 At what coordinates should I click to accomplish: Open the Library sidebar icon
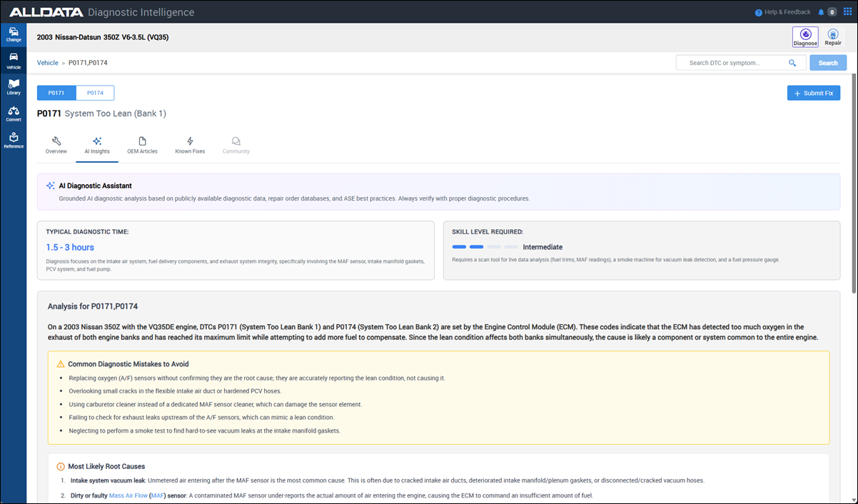point(14,87)
